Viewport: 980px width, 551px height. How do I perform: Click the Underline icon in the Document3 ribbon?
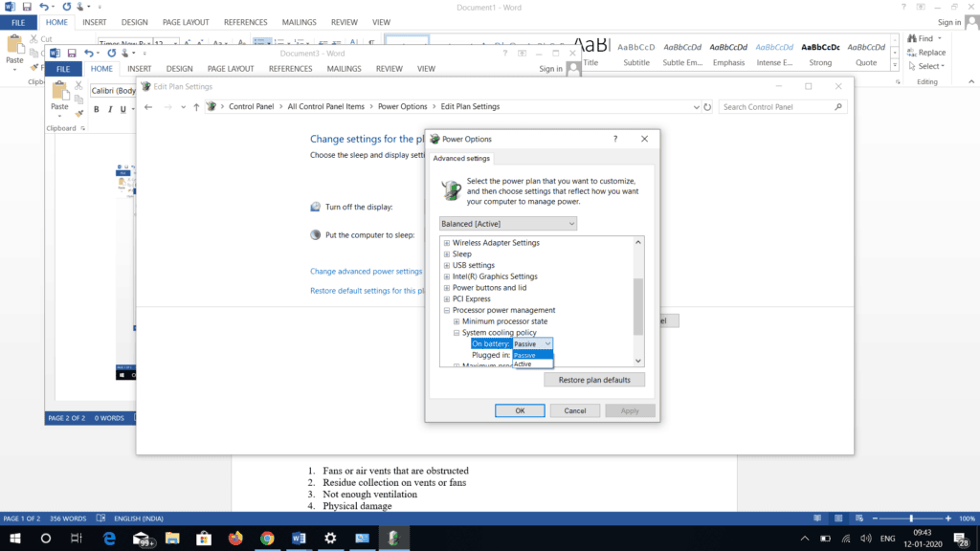coord(123,109)
